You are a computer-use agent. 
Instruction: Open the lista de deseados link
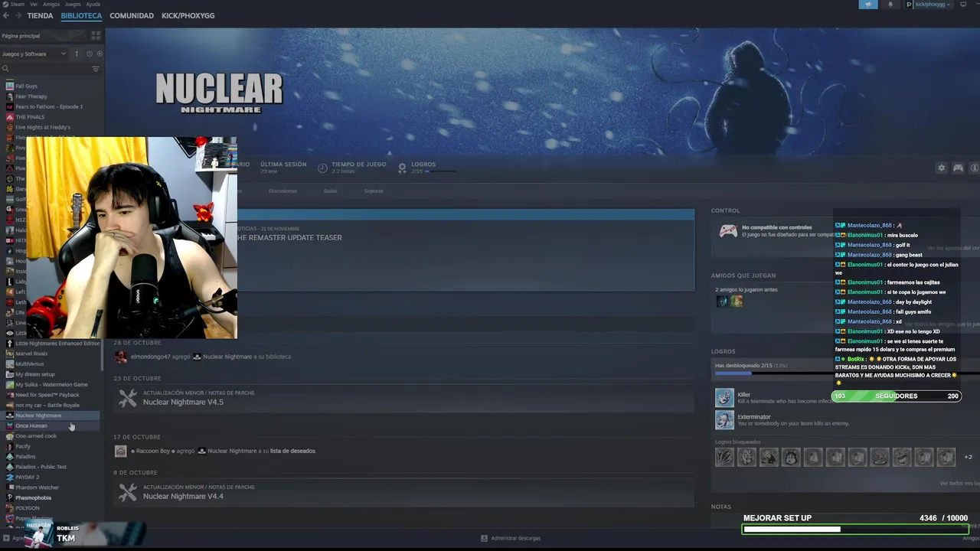pos(292,451)
